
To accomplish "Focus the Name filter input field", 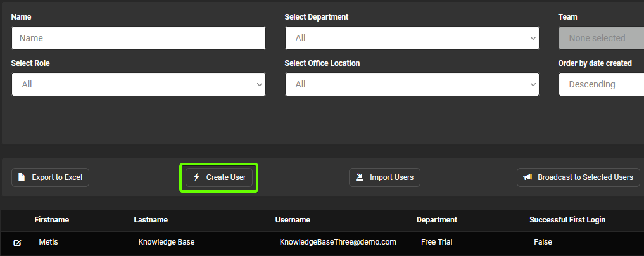I will pos(139,38).
